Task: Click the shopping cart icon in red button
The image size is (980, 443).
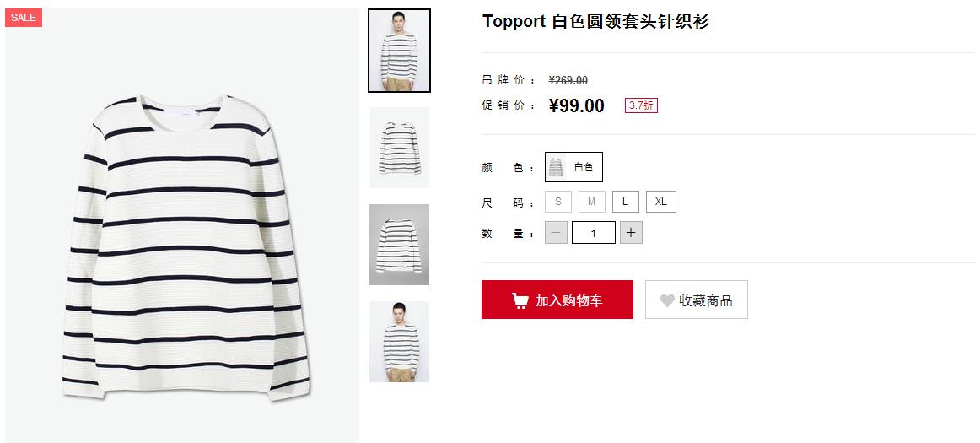Action: click(520, 300)
